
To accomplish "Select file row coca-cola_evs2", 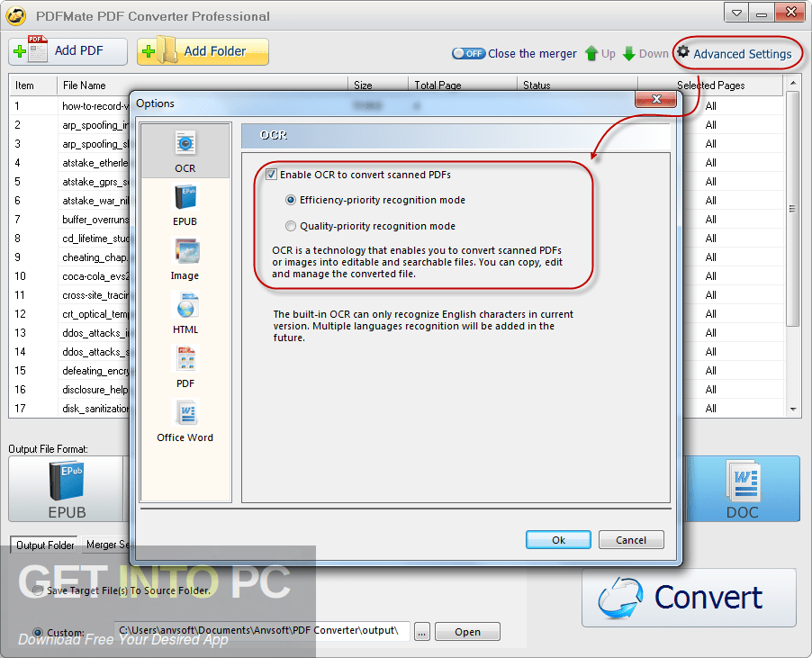I will 95,276.
